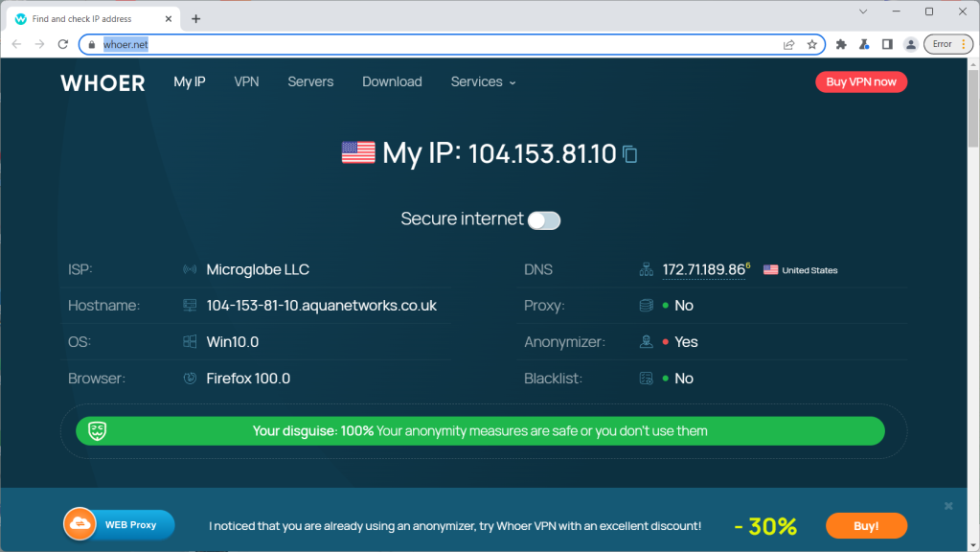Open the Extensions puzzle icon

(841, 44)
